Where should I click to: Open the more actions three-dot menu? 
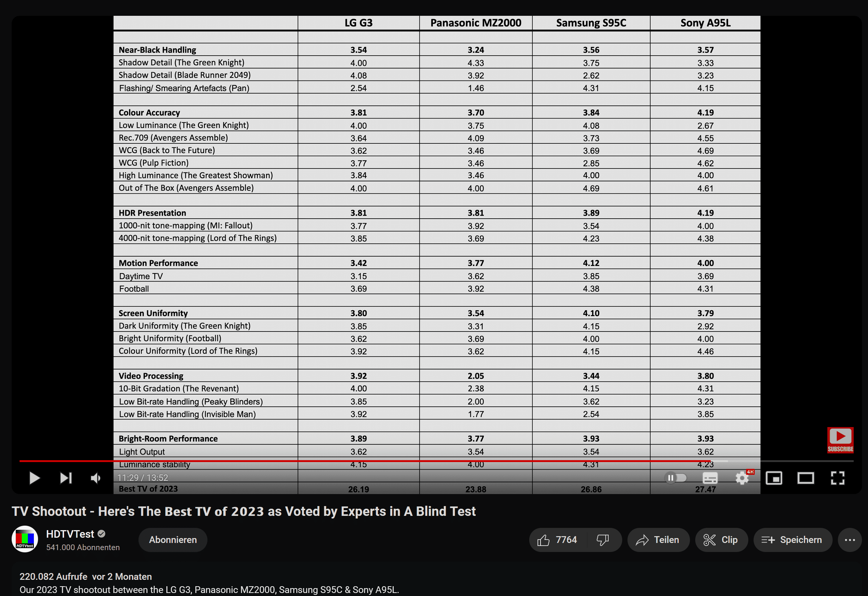tap(850, 540)
